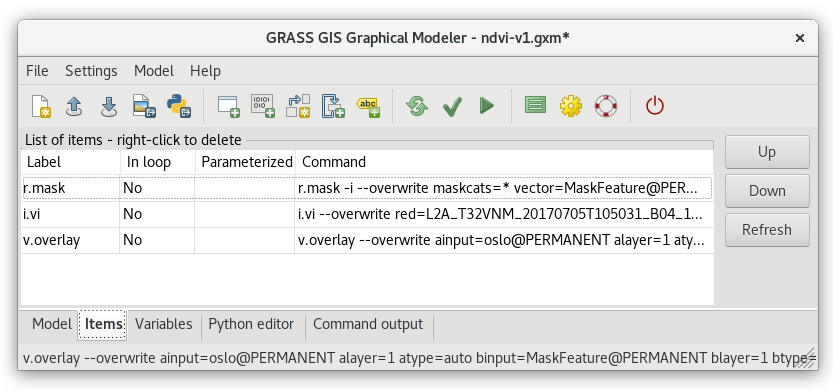The height and width of the screenshot is (389, 833).
Task: Click 'No' in the i.vi row
Action: point(133,214)
